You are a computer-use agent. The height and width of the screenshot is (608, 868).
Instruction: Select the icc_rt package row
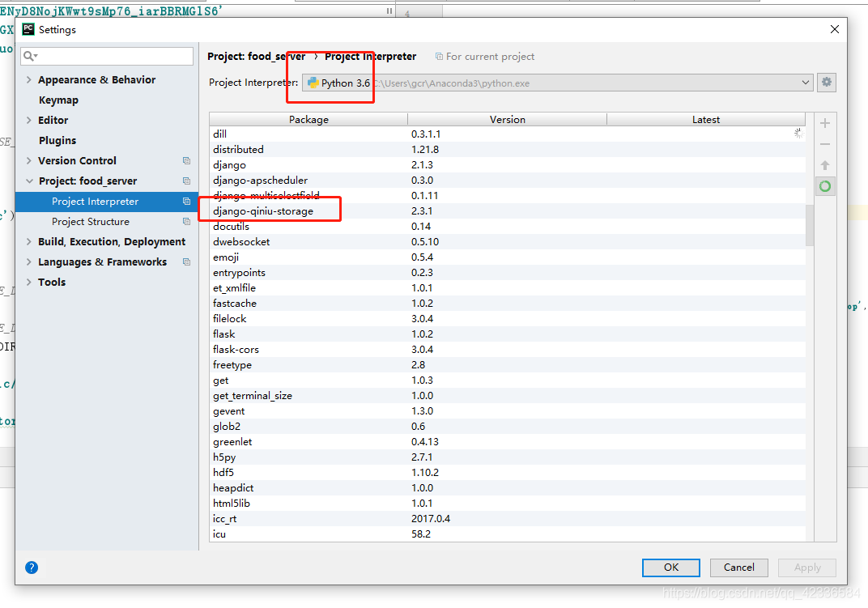[508, 519]
